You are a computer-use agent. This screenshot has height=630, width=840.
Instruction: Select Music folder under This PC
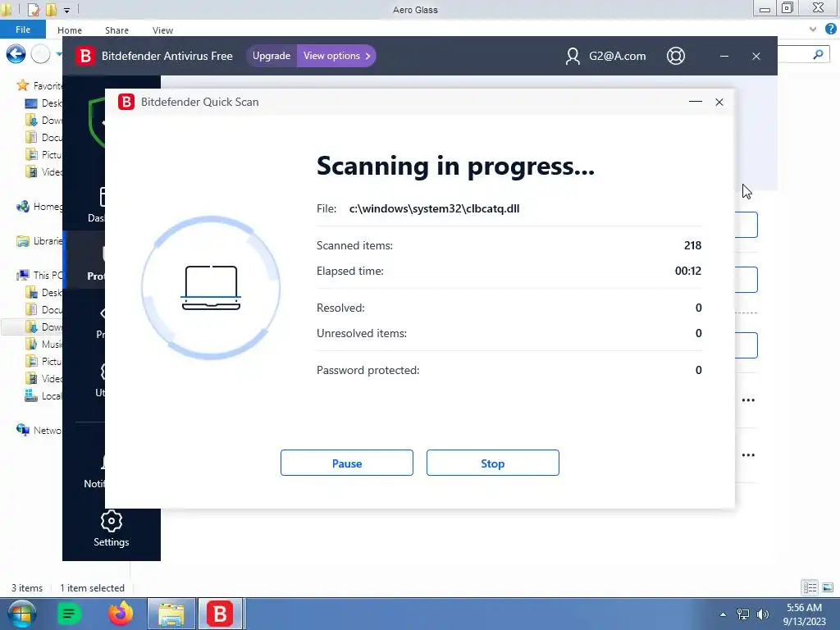(44, 344)
